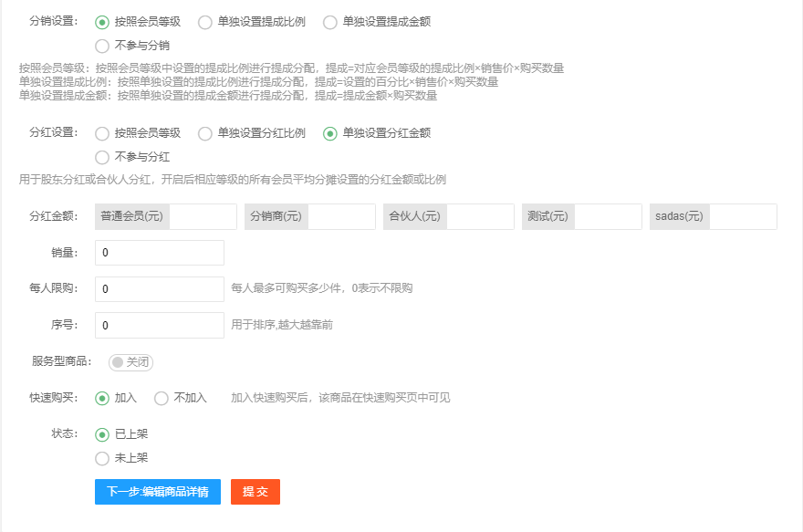The height and width of the screenshot is (532, 803).
Task: Click the 用于排序,越大越靠前 hint text
Action: click(x=282, y=325)
